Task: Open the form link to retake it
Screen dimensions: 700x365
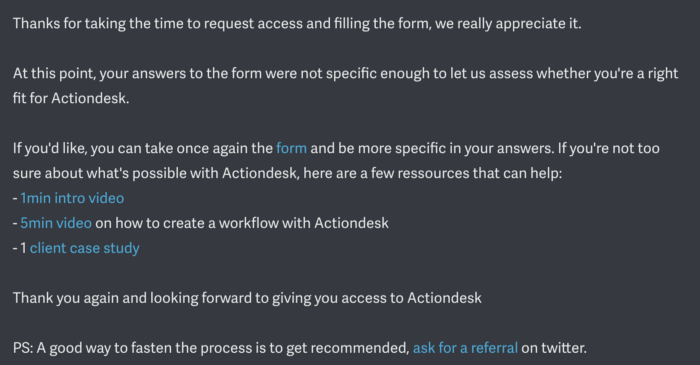Action: tap(291, 148)
